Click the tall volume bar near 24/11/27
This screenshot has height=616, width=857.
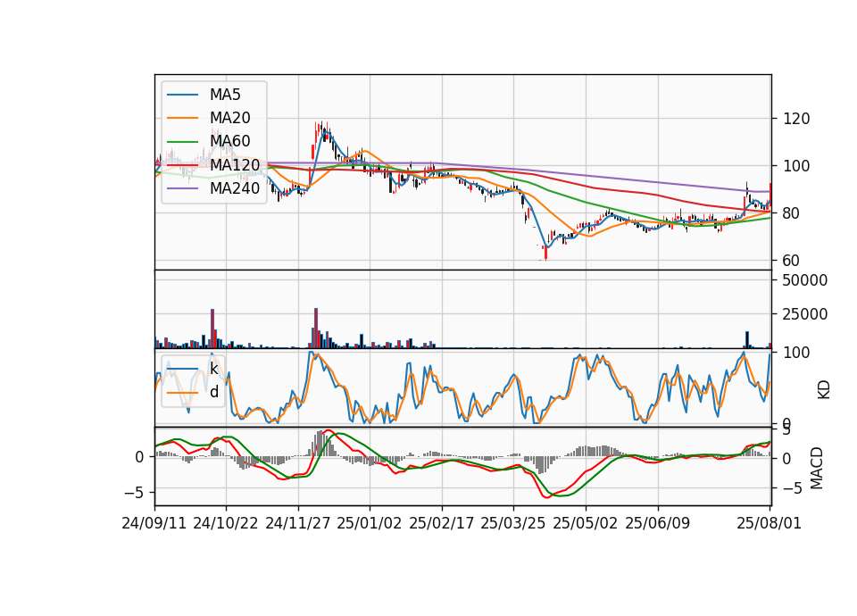pyautogui.click(x=316, y=329)
